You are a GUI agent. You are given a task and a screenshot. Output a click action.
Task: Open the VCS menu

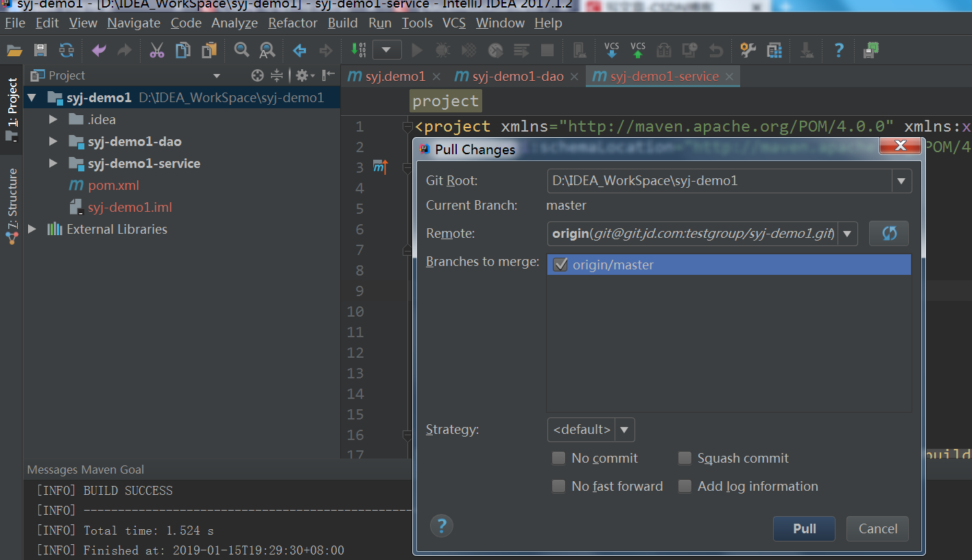point(454,23)
